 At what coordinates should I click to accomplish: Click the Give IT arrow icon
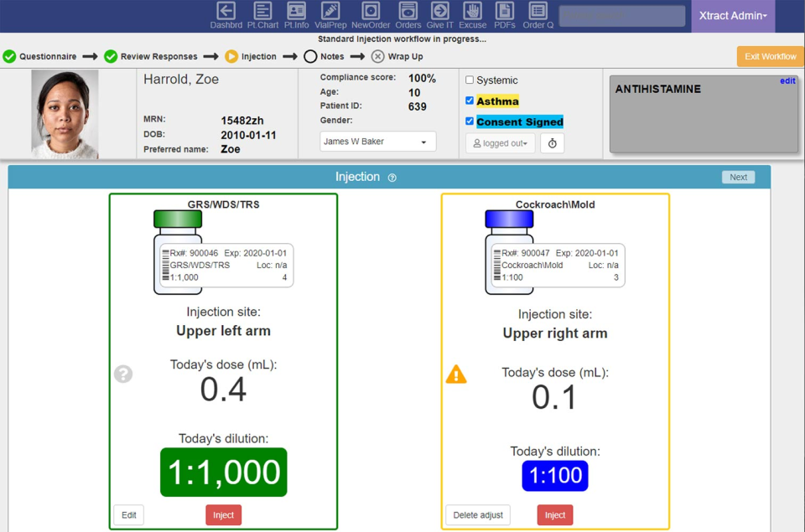(439, 13)
